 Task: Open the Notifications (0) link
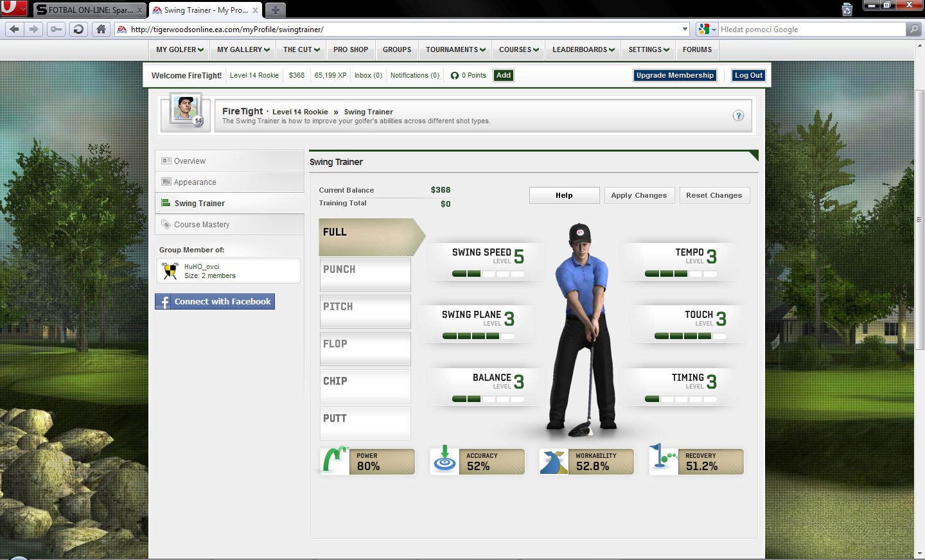(415, 75)
